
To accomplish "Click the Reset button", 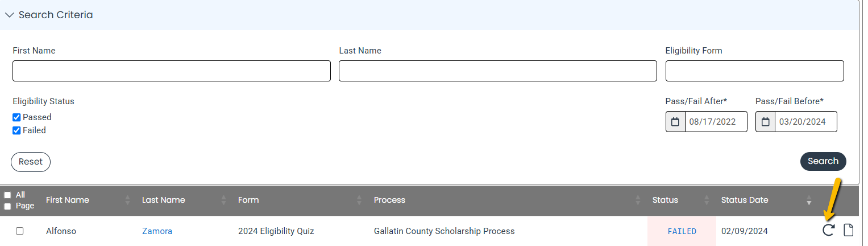I will 31,162.
